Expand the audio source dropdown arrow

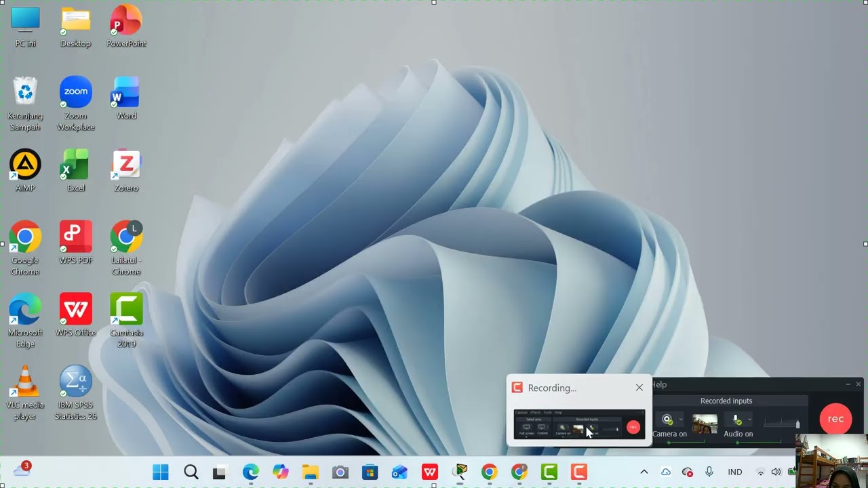(x=749, y=420)
